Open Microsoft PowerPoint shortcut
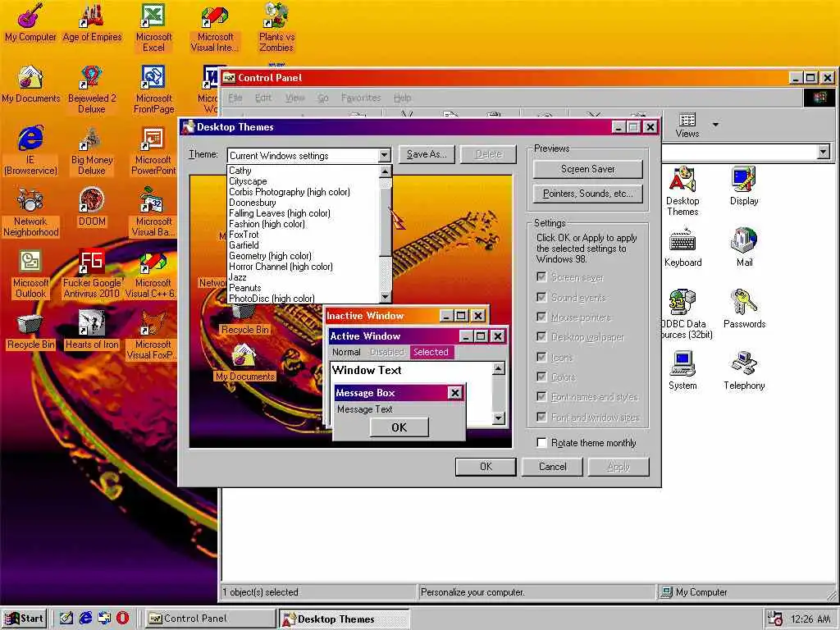Screen dimensions: 840x630 coord(153,151)
